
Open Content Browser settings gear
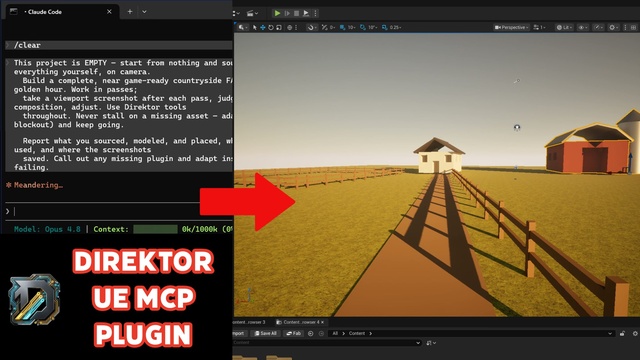coord(635,333)
